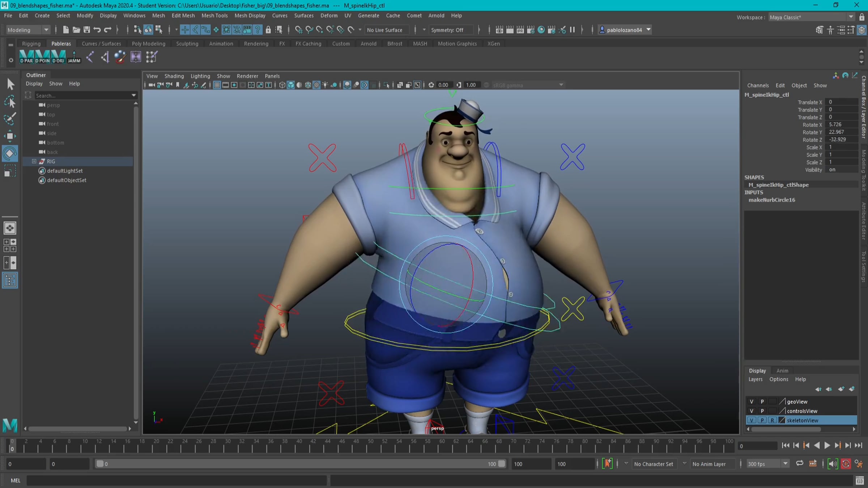The width and height of the screenshot is (868, 488).
Task: Open the Deform menu
Action: 329,16
